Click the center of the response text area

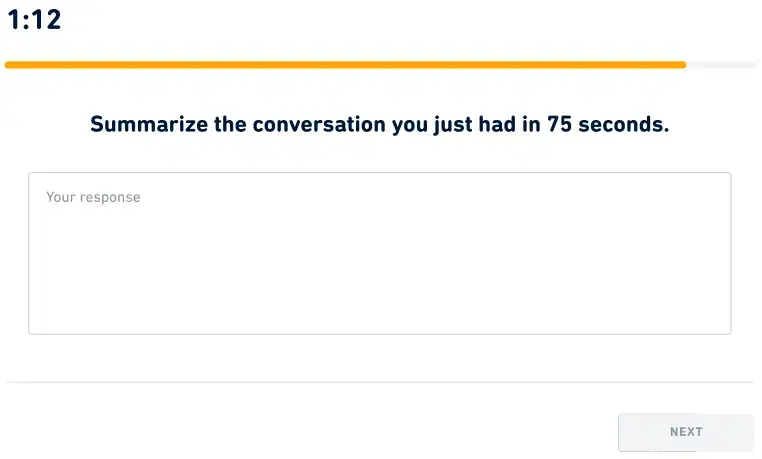point(379,253)
